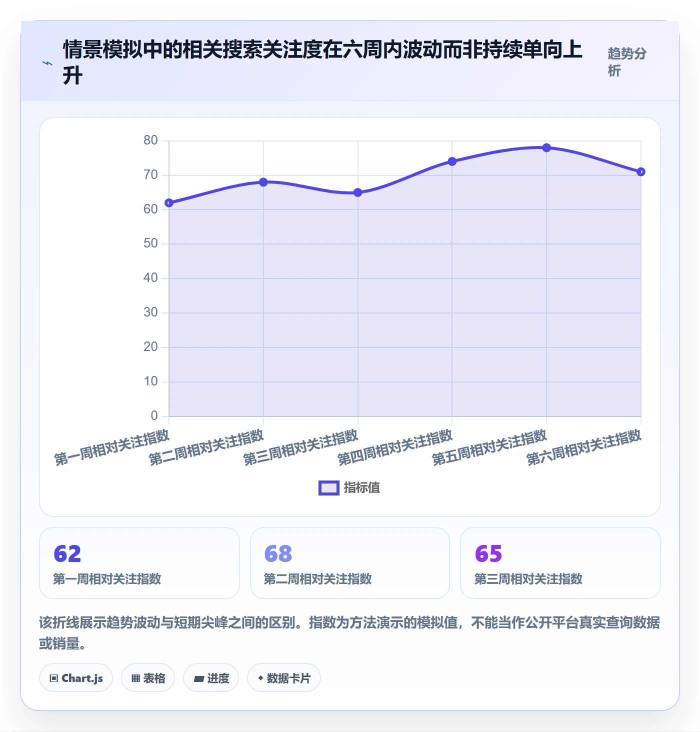Click the 80 y-axis tick label
Screen dimensions: 700x732
point(150,140)
